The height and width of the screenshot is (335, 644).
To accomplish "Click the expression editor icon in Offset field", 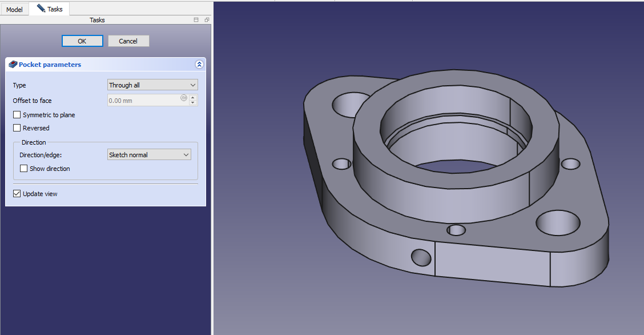I will tap(184, 98).
